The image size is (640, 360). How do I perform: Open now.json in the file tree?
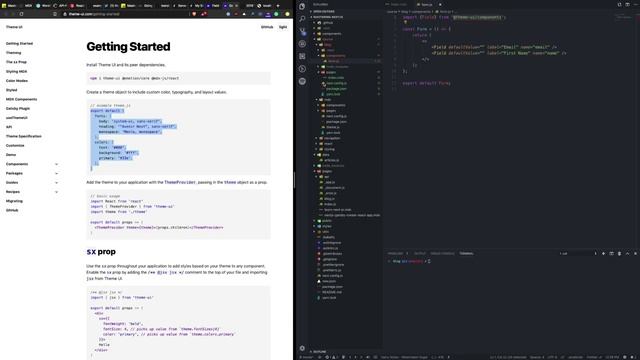(329, 281)
